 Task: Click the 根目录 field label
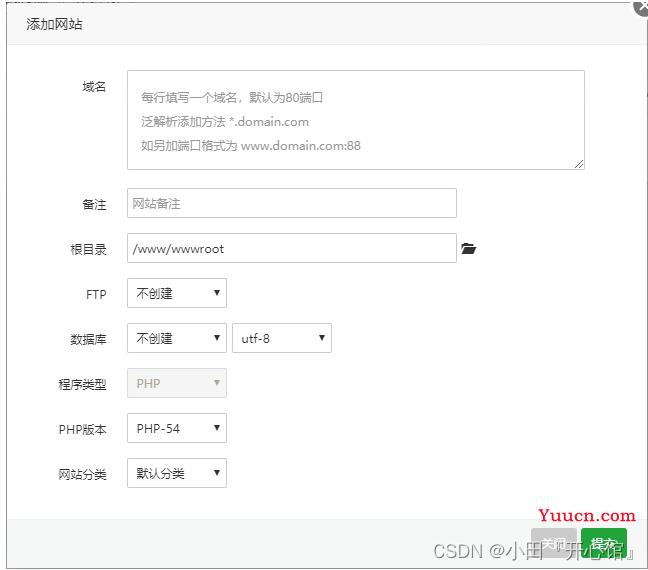click(88, 250)
